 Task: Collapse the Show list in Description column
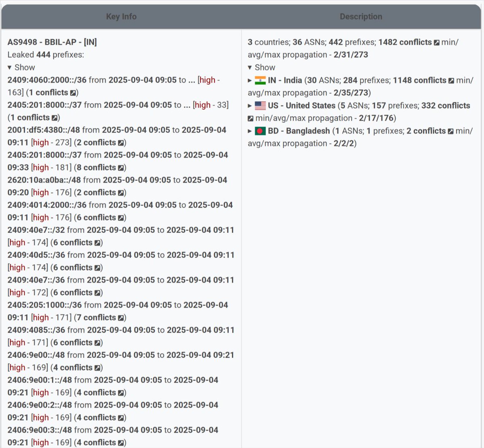tap(262, 67)
